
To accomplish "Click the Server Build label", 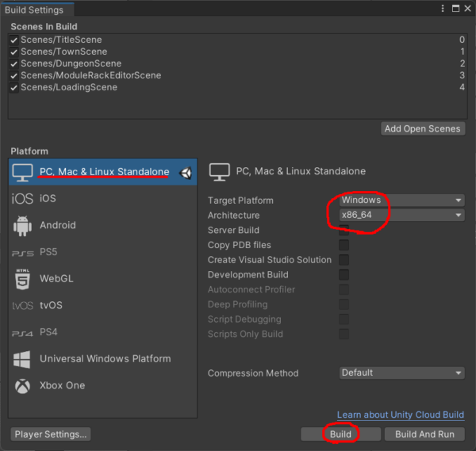I will point(233,230).
